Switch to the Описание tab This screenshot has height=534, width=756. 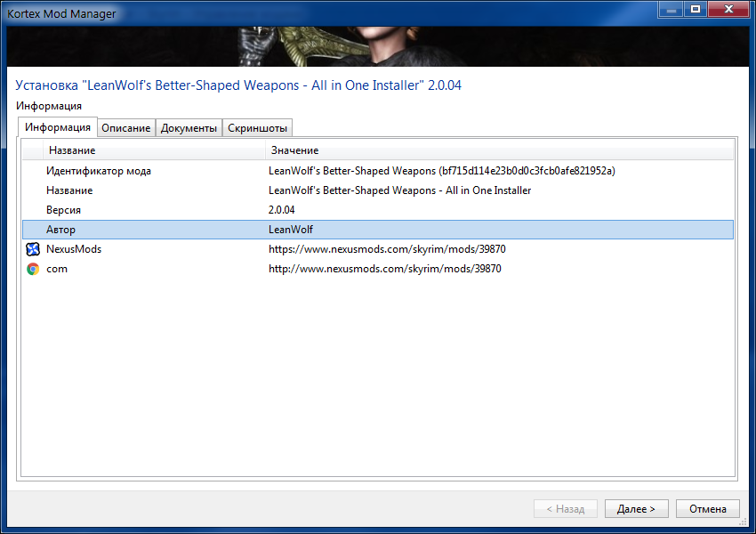(125, 128)
